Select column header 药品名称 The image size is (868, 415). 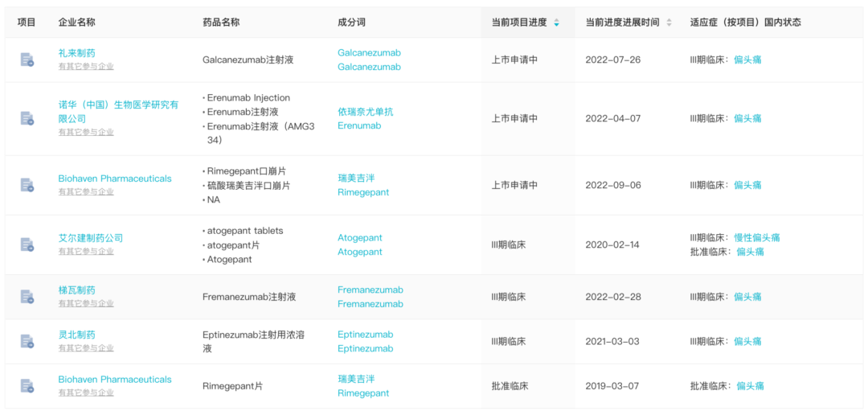[222, 23]
